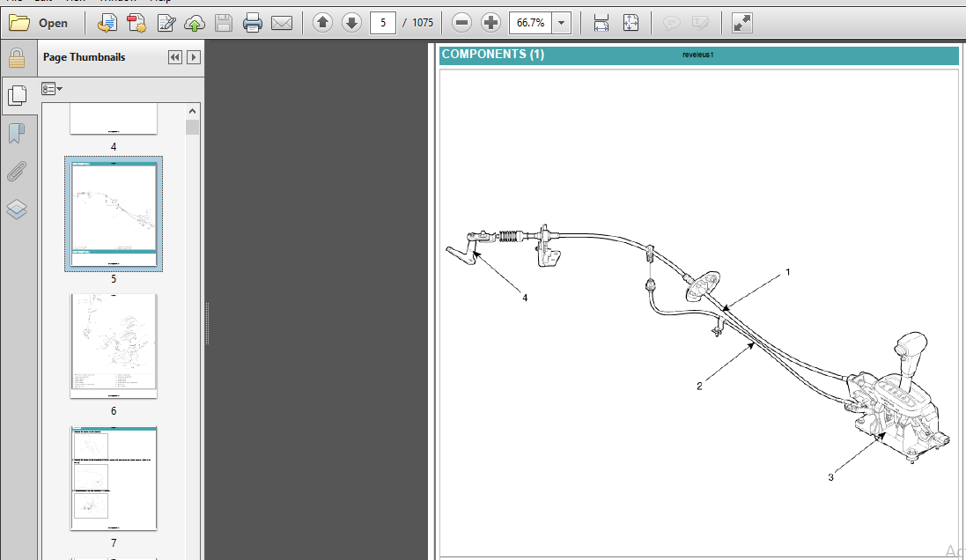Select the page 4 thumbnail
The image size is (966, 560).
click(114, 119)
